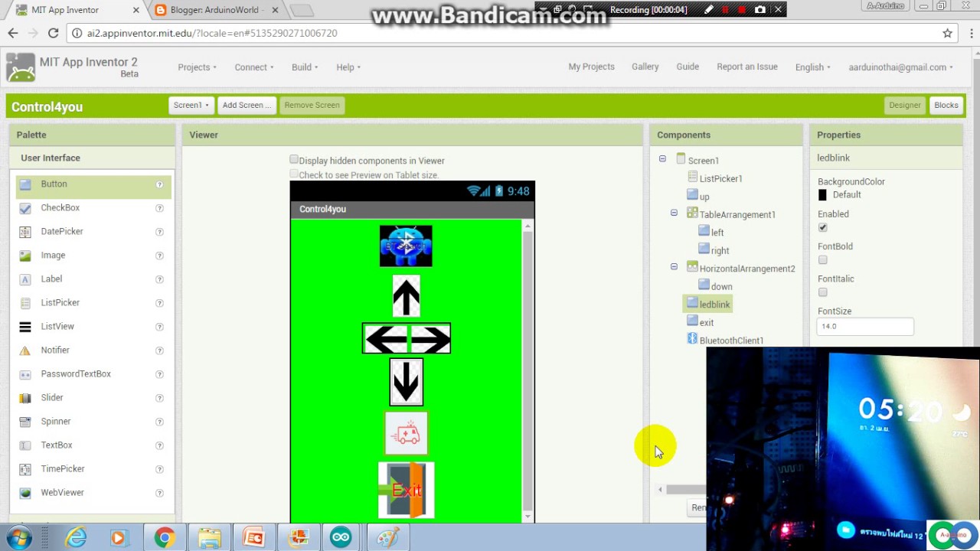Select the up arrow button in viewer
This screenshot has height=551, width=980.
click(406, 296)
